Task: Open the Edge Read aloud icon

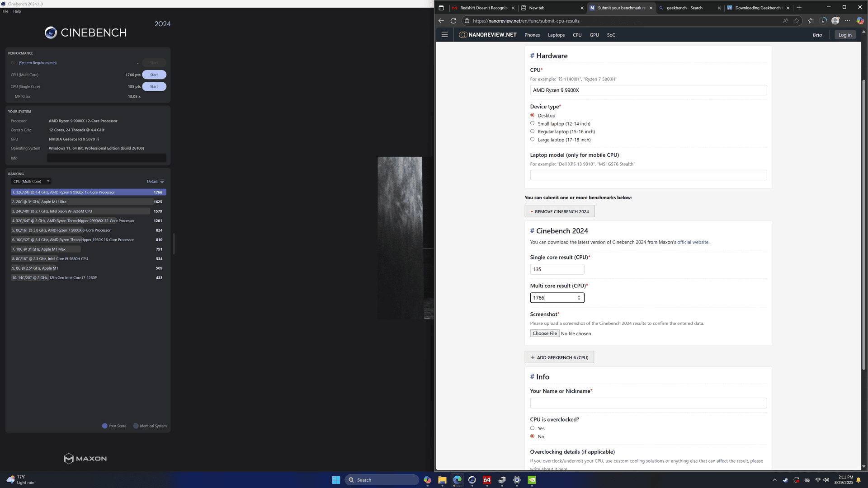Action: [785, 21]
